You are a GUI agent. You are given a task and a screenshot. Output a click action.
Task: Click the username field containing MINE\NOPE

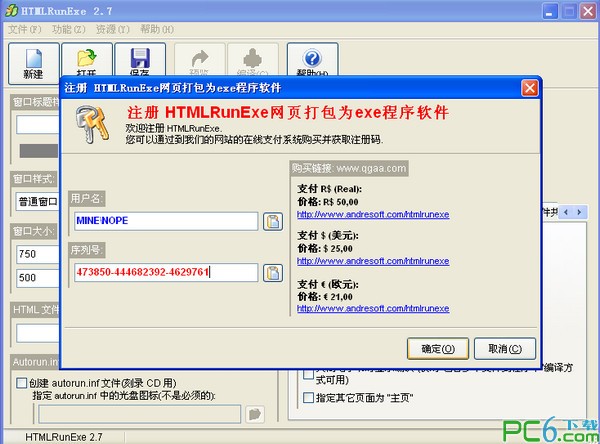166,221
